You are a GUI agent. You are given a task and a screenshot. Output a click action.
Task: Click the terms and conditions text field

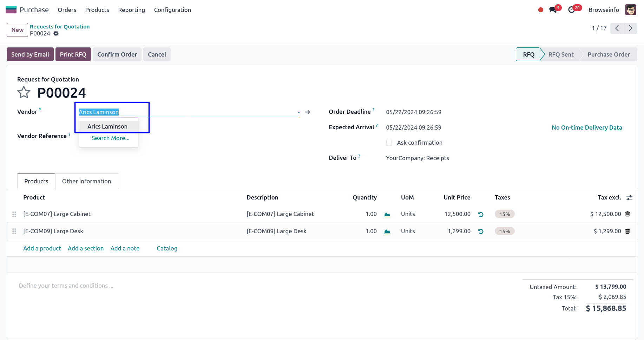pos(66,286)
